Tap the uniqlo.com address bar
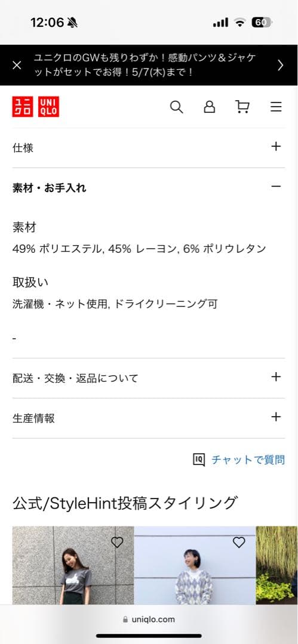The width and height of the screenshot is (298, 644). pyautogui.click(x=149, y=620)
